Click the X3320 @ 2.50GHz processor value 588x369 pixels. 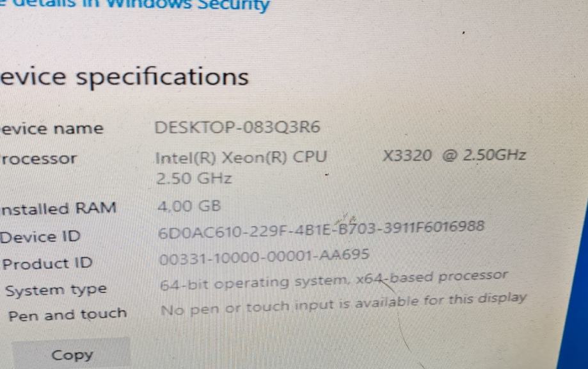[454, 155]
